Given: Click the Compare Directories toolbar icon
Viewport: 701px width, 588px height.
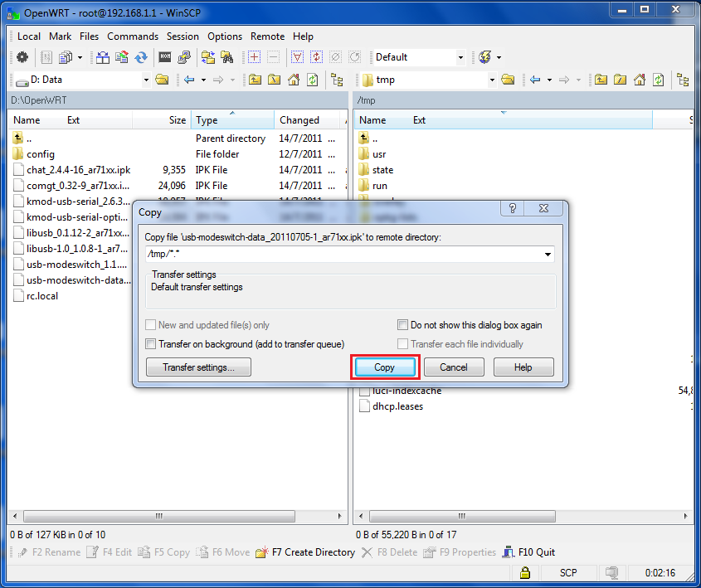Looking at the screenshot, I should 102,57.
